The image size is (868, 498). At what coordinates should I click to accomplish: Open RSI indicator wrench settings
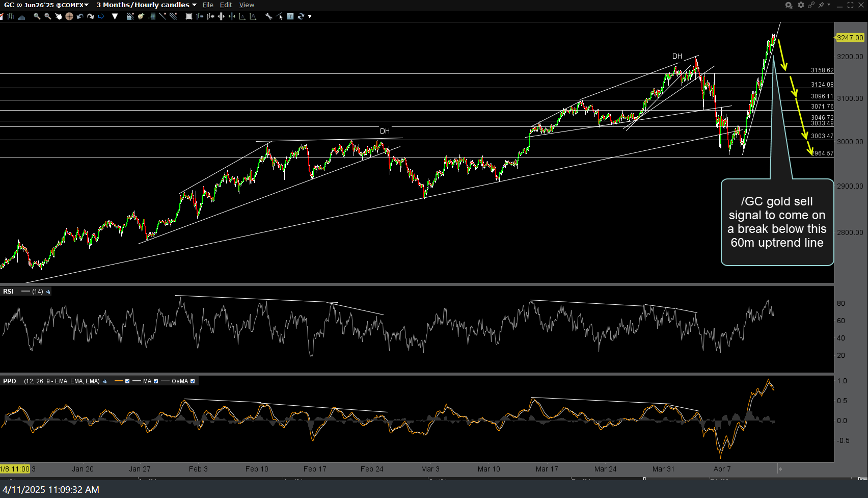(48, 292)
